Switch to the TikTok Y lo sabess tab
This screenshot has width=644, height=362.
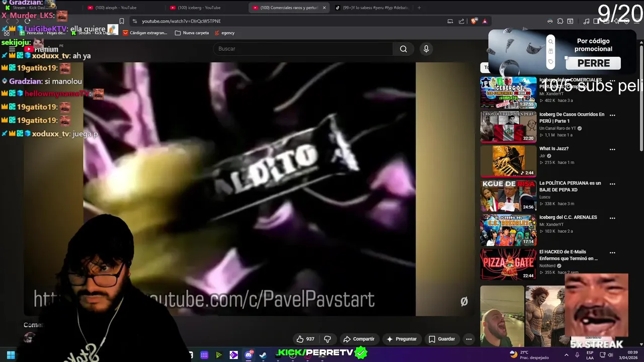(372, 8)
